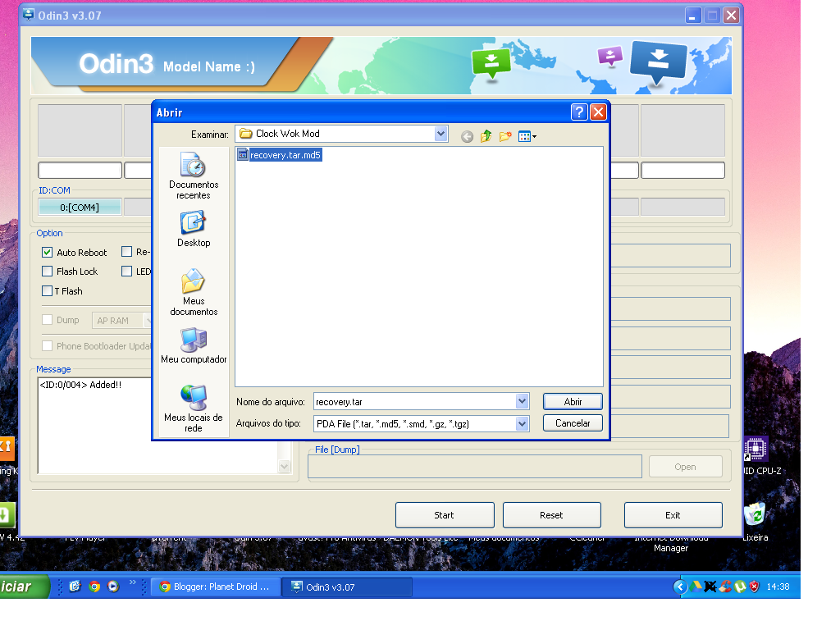Click the Iniciar start button

point(24,587)
